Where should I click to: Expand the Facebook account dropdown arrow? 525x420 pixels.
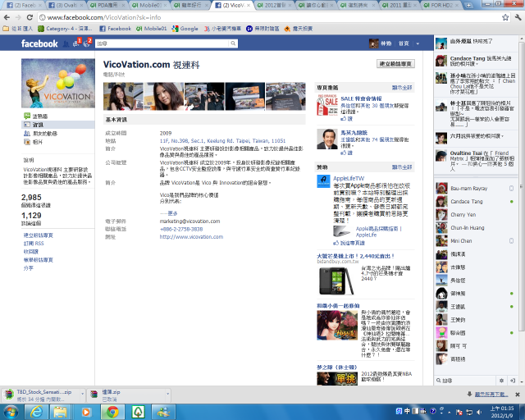tap(418, 43)
